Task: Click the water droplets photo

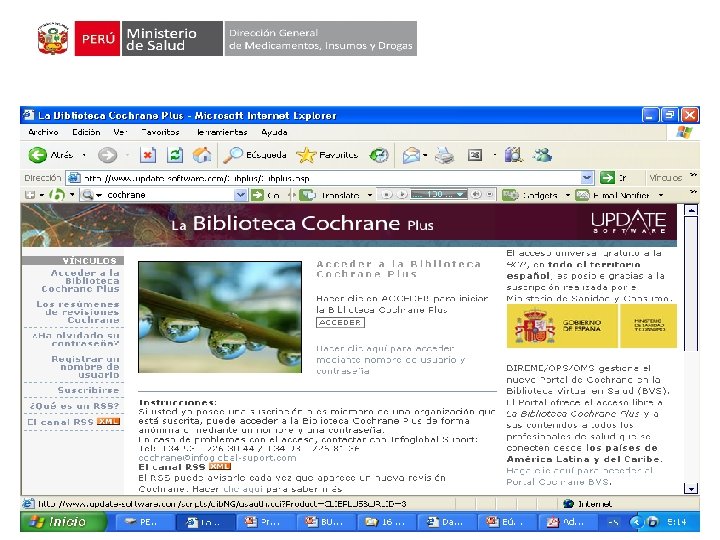Action: (x=220, y=317)
